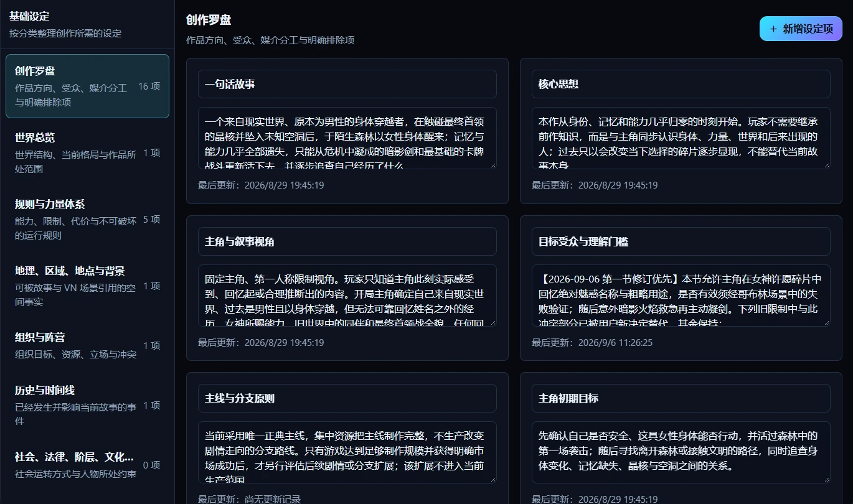Click into the 主线与分支原则 description text area
The height and width of the screenshot is (504, 853).
point(347,452)
